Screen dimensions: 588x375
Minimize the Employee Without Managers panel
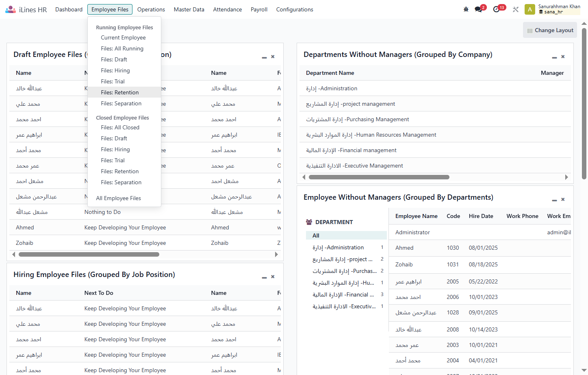pos(554,200)
